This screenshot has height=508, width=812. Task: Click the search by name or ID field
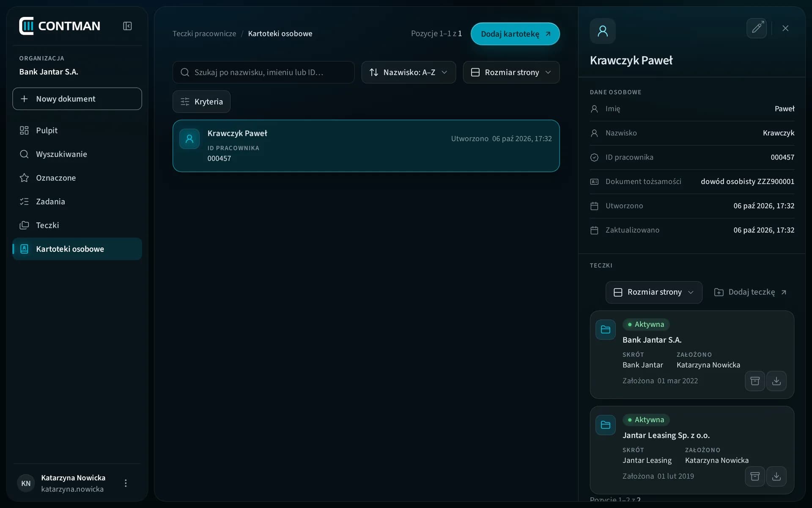[x=263, y=72]
